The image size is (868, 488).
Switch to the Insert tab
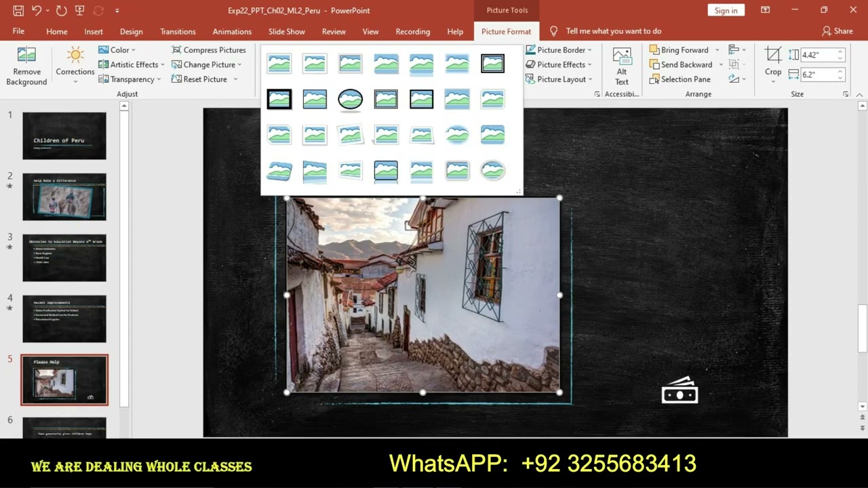[94, 31]
